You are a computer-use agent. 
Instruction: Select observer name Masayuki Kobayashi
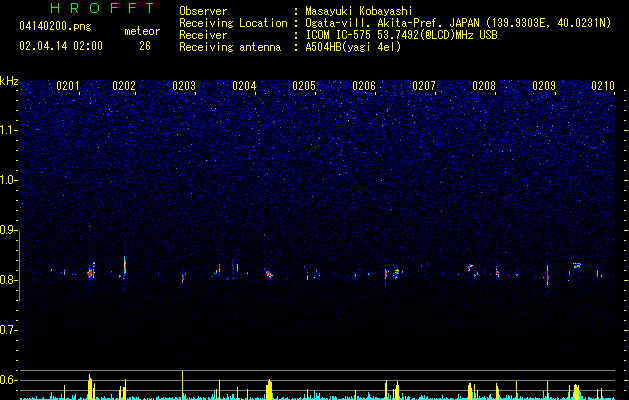click(x=359, y=11)
